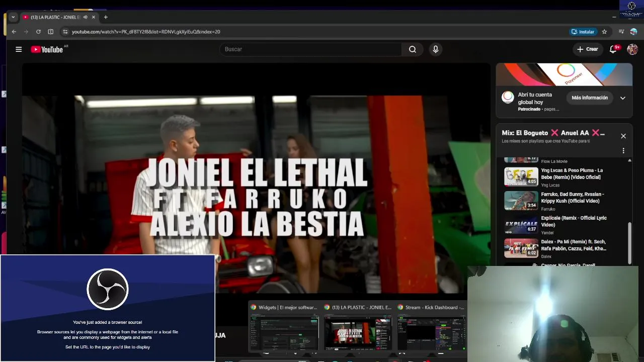Image resolution: width=644 pixels, height=362 pixels.
Task: Open the Payoneer ad banner image
Action: [x=564, y=74]
